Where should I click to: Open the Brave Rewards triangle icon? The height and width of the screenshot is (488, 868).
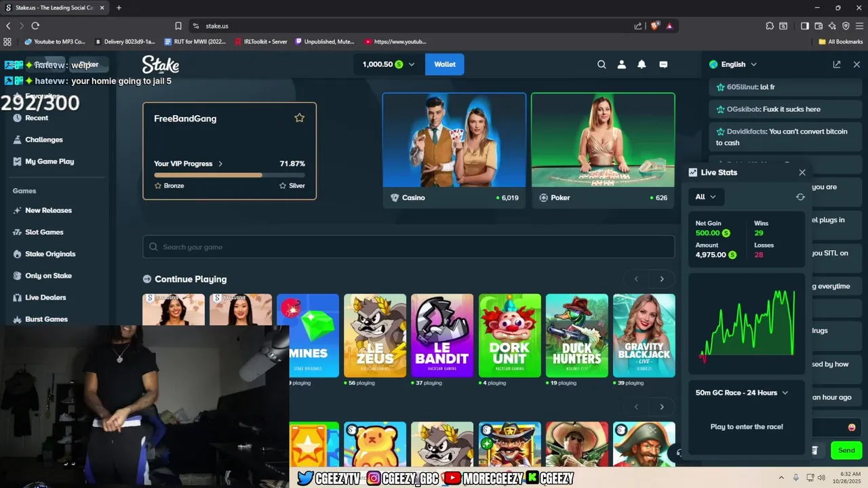coord(669,26)
